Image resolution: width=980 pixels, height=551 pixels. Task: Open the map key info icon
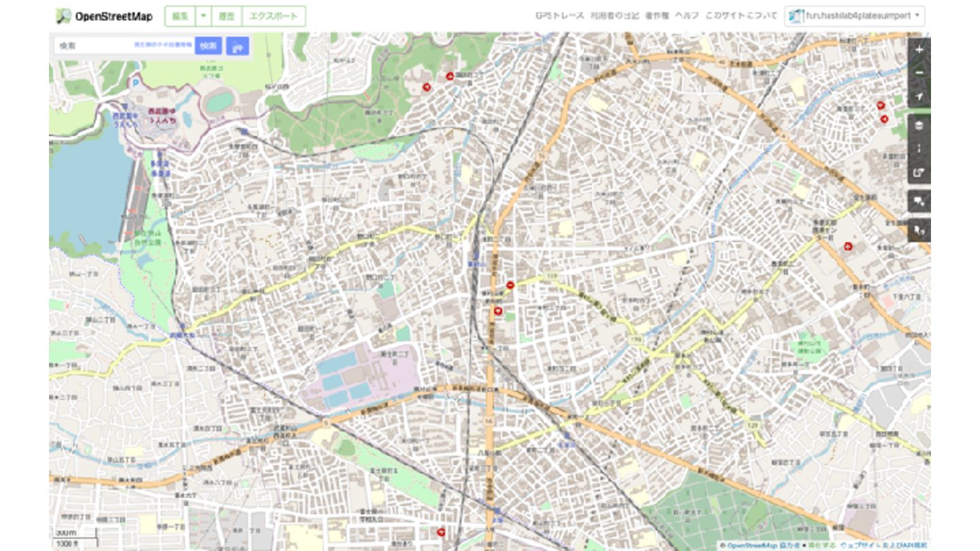(x=919, y=149)
